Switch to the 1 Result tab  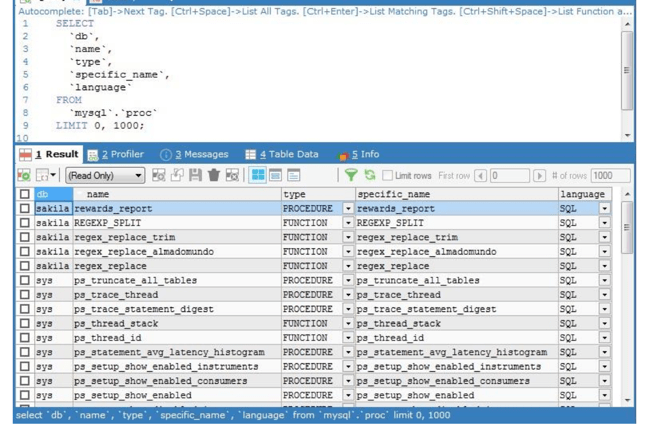(x=49, y=154)
